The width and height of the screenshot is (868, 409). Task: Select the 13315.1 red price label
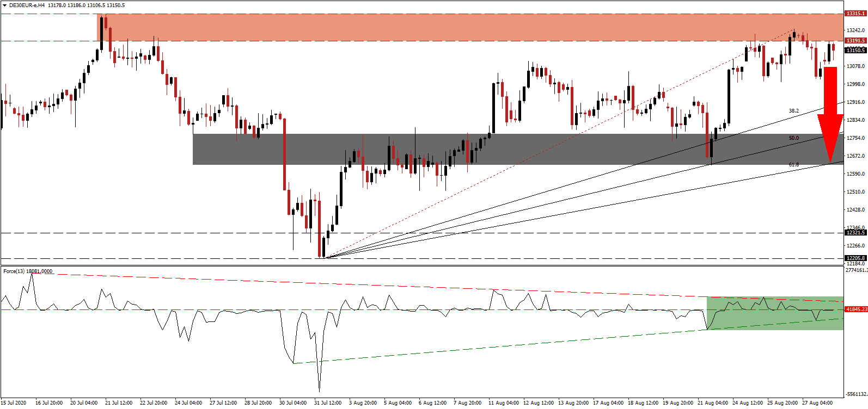click(855, 13)
